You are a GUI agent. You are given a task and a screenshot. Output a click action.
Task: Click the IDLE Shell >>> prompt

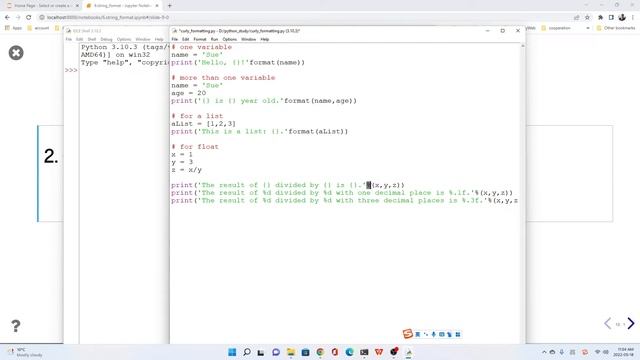[71, 70]
